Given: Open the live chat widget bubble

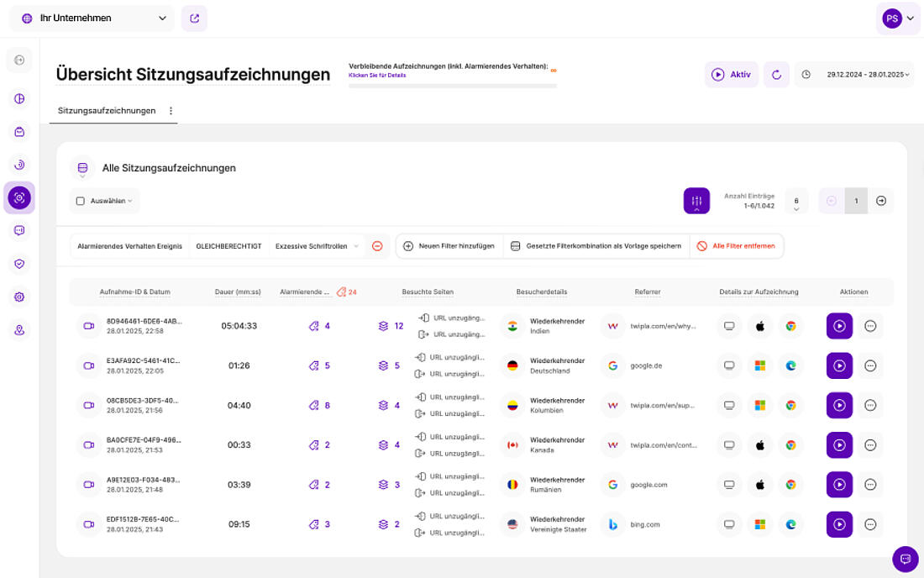Looking at the screenshot, I should click(906, 559).
